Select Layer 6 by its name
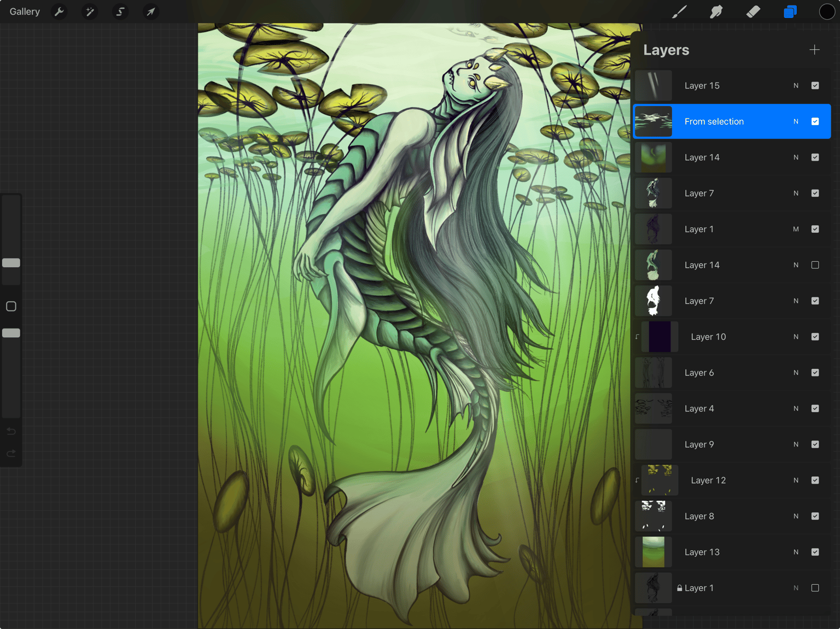This screenshot has width=840, height=629. (x=699, y=373)
